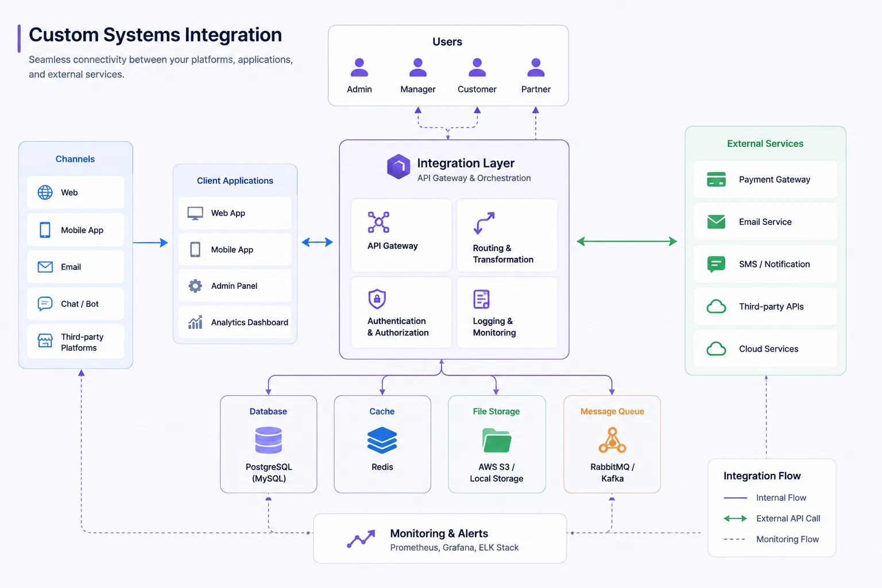Click the Third-party APIs cloud icon
Viewport: 882px width, 588px height.
(716, 307)
